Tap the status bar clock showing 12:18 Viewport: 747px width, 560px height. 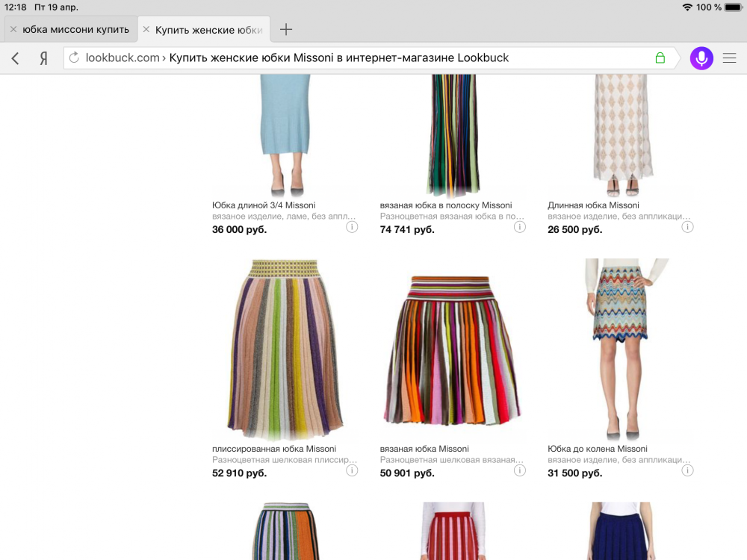point(15,7)
